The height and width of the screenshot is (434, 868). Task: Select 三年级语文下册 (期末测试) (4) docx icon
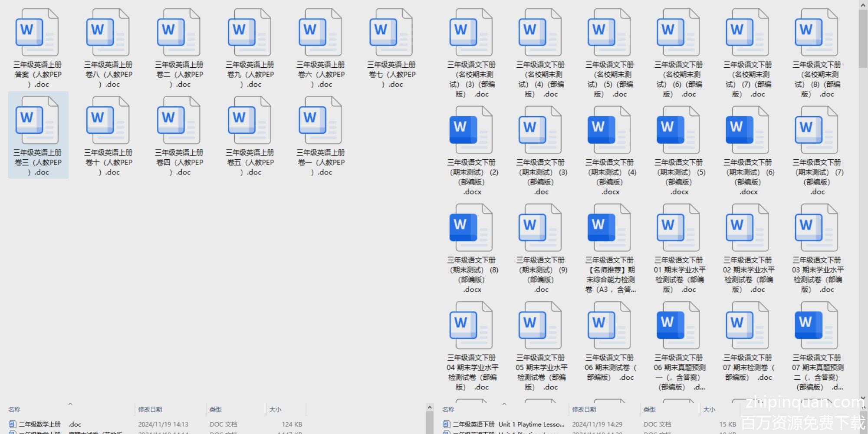[609, 130]
